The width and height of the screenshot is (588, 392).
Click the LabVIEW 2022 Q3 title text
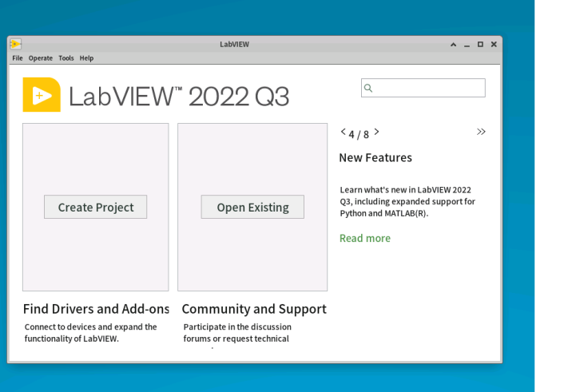coord(179,97)
